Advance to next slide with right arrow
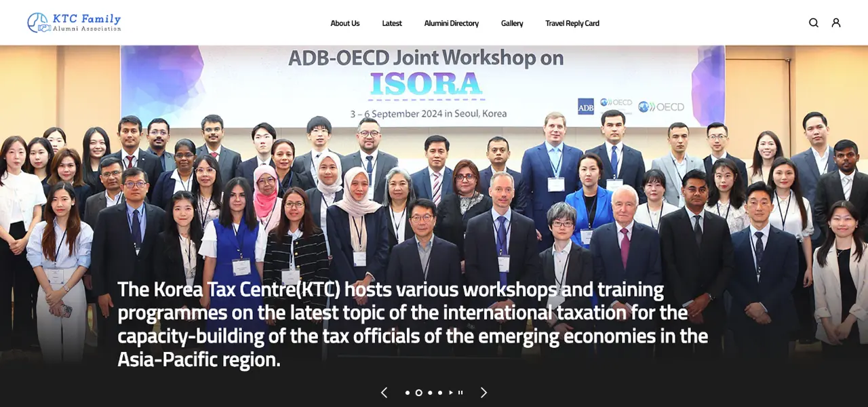 pyautogui.click(x=484, y=393)
